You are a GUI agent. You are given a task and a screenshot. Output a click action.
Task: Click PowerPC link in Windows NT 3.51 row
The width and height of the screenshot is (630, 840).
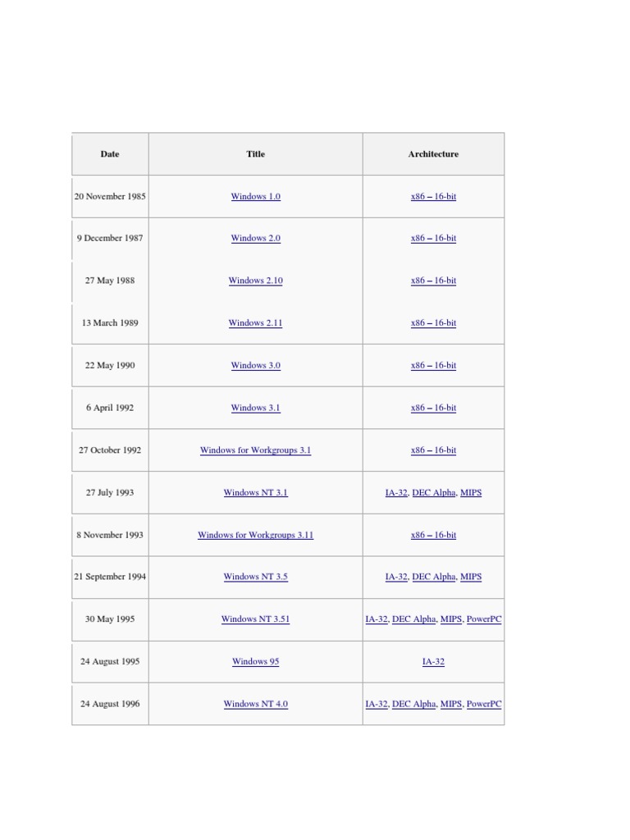[x=484, y=619]
